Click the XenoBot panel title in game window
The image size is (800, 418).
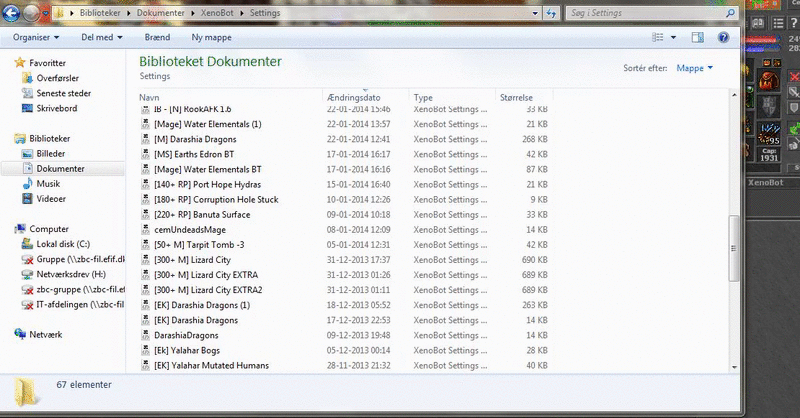coord(765,183)
